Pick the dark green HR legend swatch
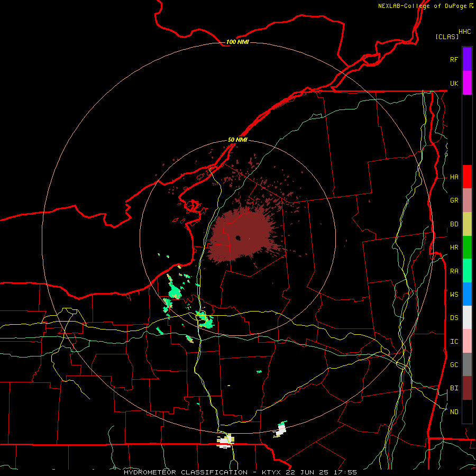 [x=467, y=248]
